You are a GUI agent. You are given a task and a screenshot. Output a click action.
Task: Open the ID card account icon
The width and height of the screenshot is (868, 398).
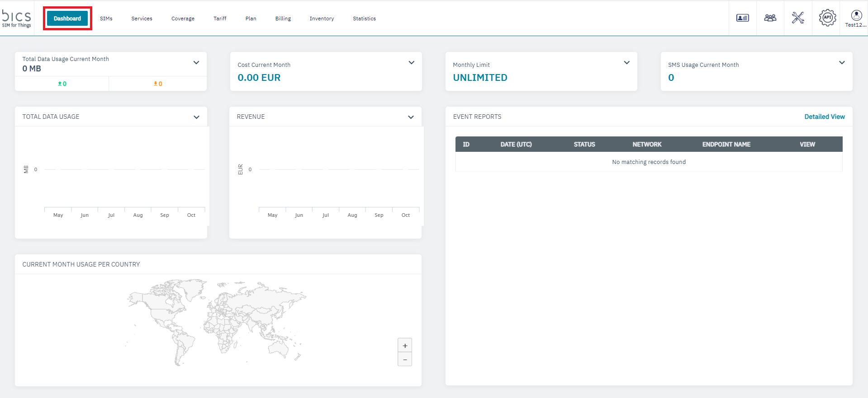click(x=742, y=18)
